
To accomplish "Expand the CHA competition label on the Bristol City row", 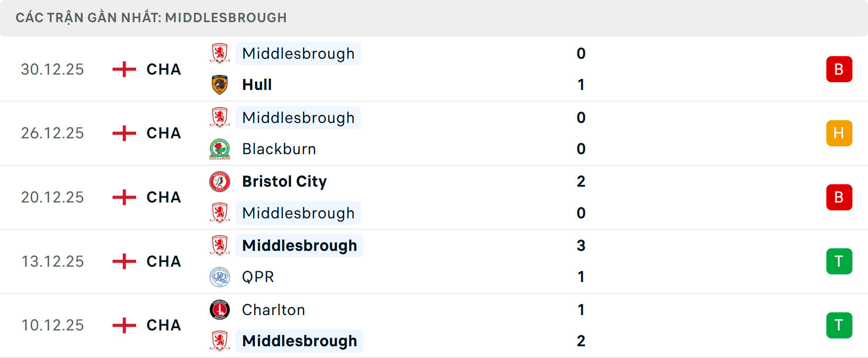I will click(164, 197).
